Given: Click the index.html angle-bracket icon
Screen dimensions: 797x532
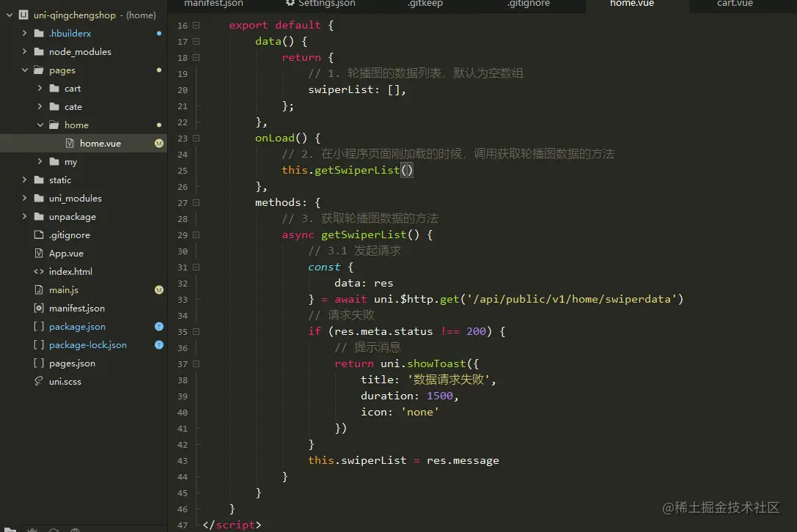Looking at the screenshot, I should (x=39, y=271).
